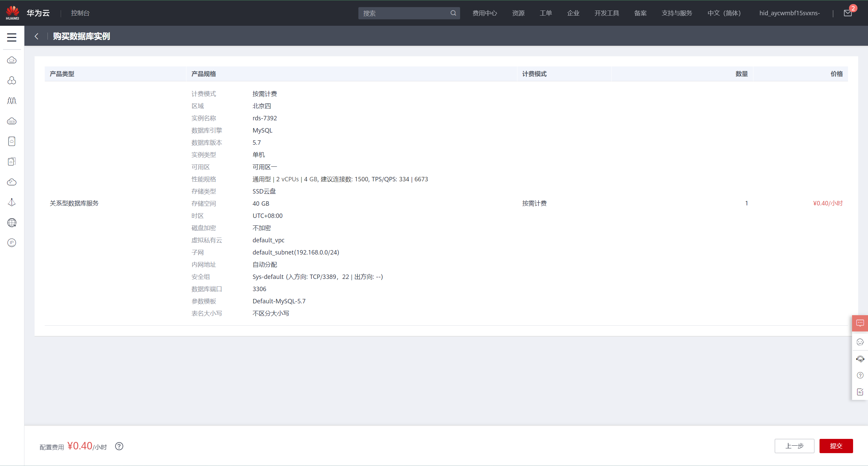Open the hamburger service list menu
The image size is (868, 466).
click(x=12, y=37)
